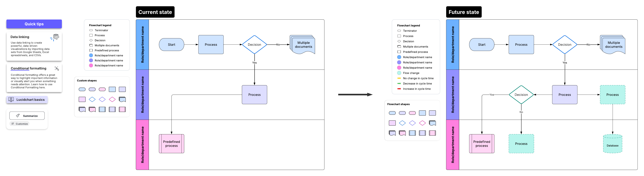Click the large arrow between the two states
The width and height of the screenshot is (644, 176).
[x=355, y=95]
